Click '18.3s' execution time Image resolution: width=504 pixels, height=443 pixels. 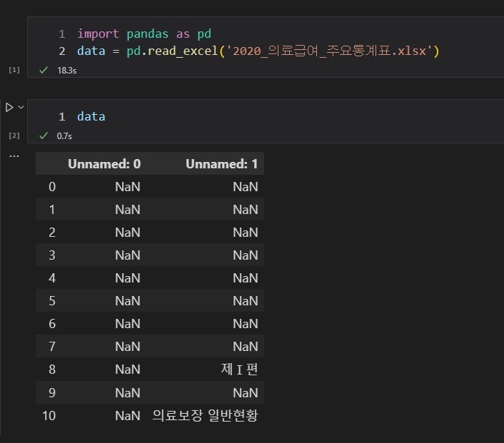click(x=67, y=71)
